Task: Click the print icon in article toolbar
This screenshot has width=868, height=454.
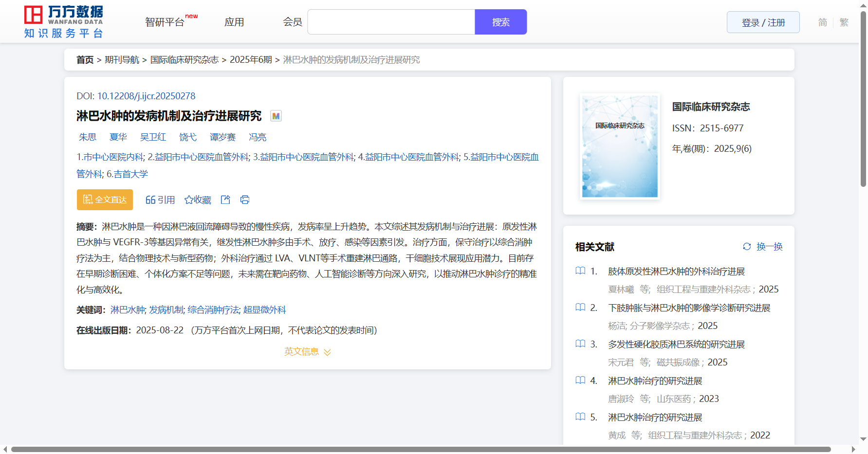Action: coord(245,200)
